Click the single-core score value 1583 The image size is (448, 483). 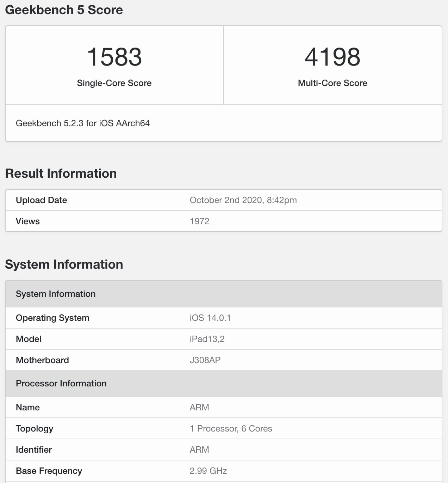114,57
